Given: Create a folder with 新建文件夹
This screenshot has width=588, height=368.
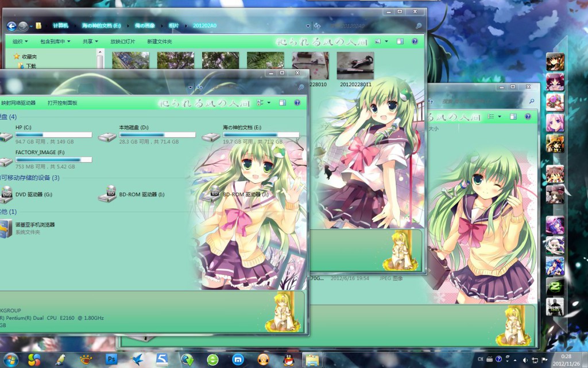Looking at the screenshot, I should coord(160,41).
